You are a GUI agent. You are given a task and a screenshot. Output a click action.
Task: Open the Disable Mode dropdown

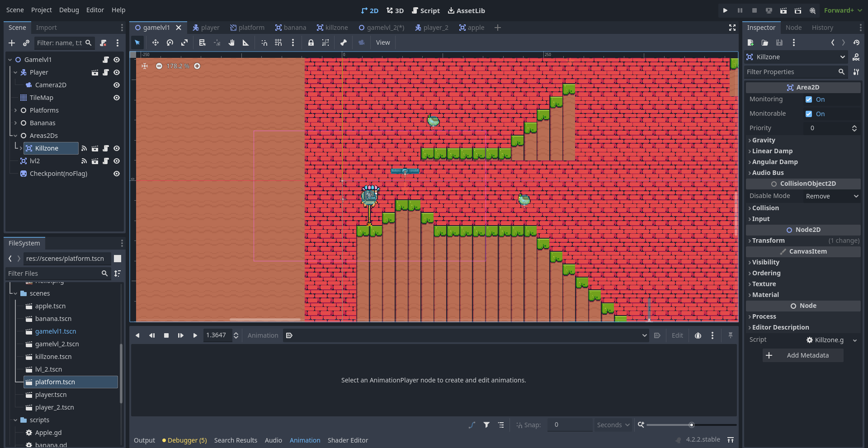tap(832, 196)
